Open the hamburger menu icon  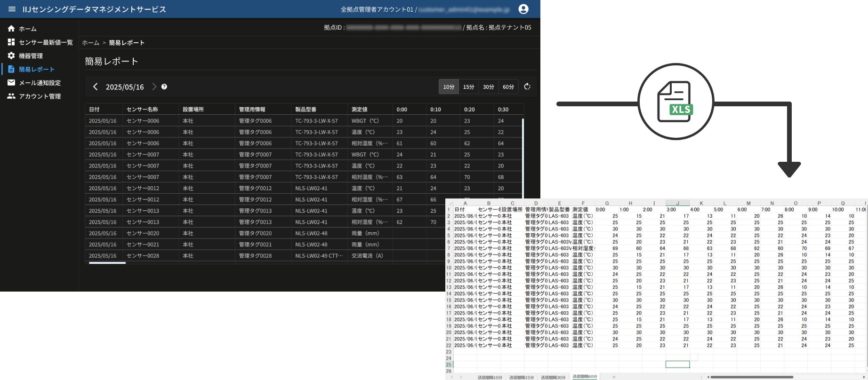(12, 9)
